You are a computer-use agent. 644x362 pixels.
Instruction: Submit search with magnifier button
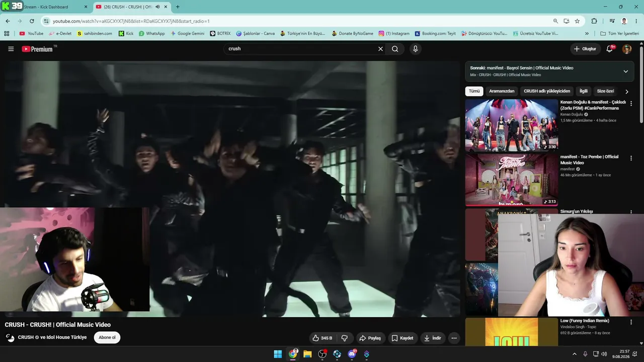395,49
